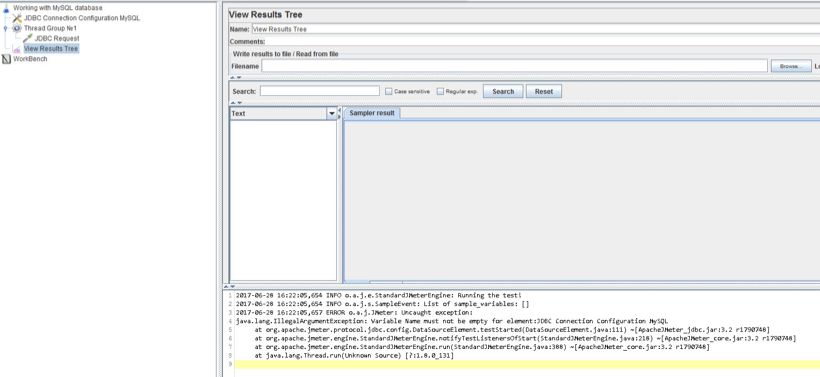Screen dimensions: 820x377
Task: Click the Running the test log line
Action: pos(379,295)
